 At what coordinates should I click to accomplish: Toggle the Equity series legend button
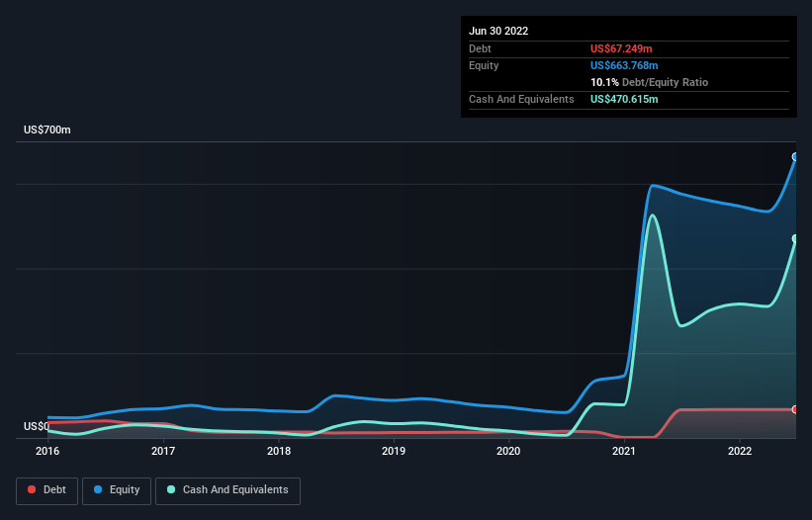117,490
